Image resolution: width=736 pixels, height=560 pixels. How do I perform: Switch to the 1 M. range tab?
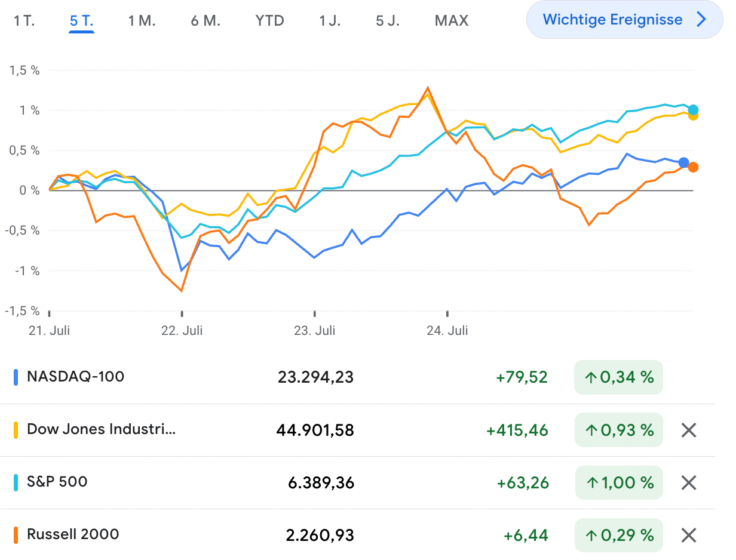142,21
